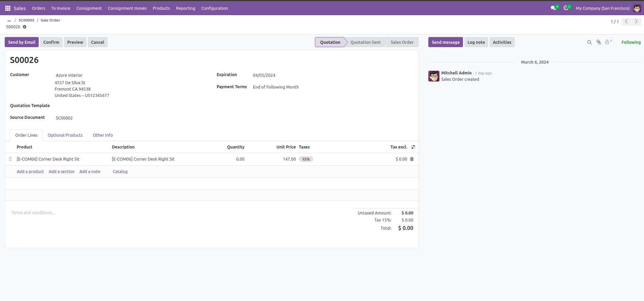The height and width of the screenshot is (301, 644).
Task: Go to the next record arrow
Action: (636, 22)
